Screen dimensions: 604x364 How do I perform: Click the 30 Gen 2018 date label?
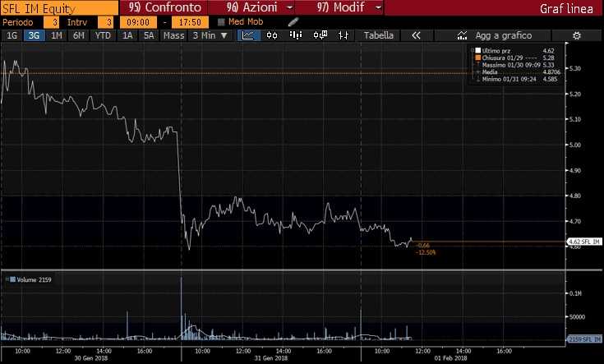(x=91, y=358)
